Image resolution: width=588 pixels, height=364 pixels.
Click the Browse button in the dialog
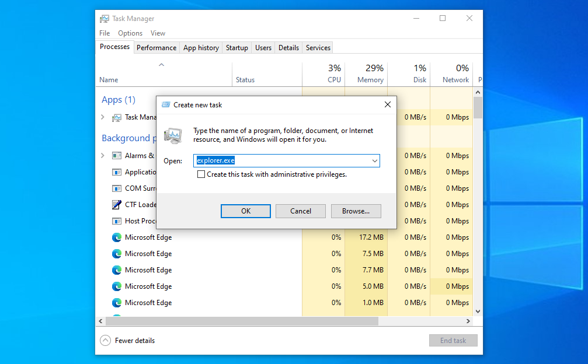click(x=356, y=211)
